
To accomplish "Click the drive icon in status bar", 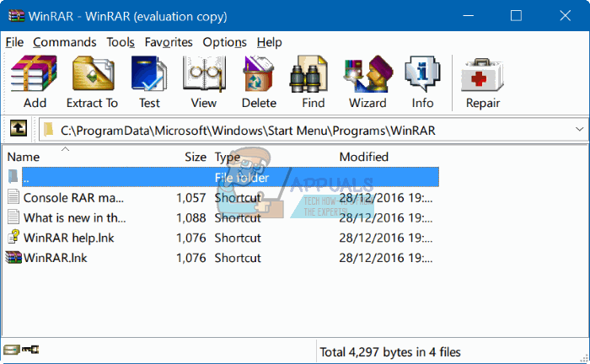I will 11,350.
